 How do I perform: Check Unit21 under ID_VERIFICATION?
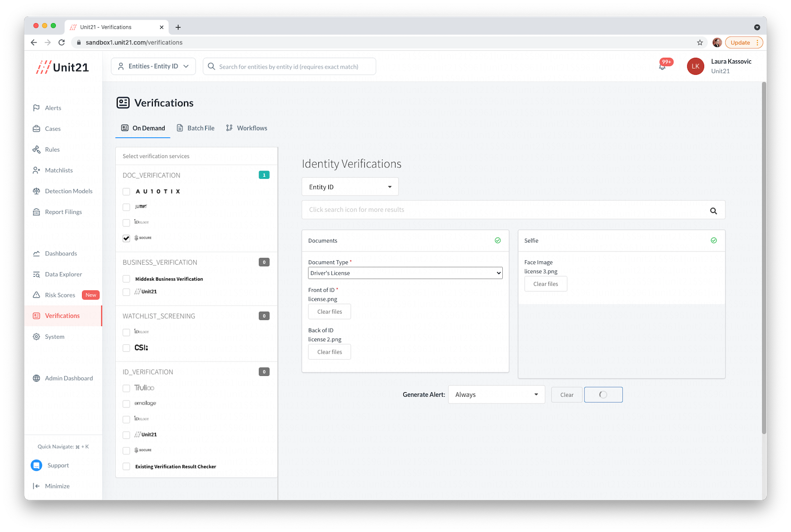click(127, 435)
